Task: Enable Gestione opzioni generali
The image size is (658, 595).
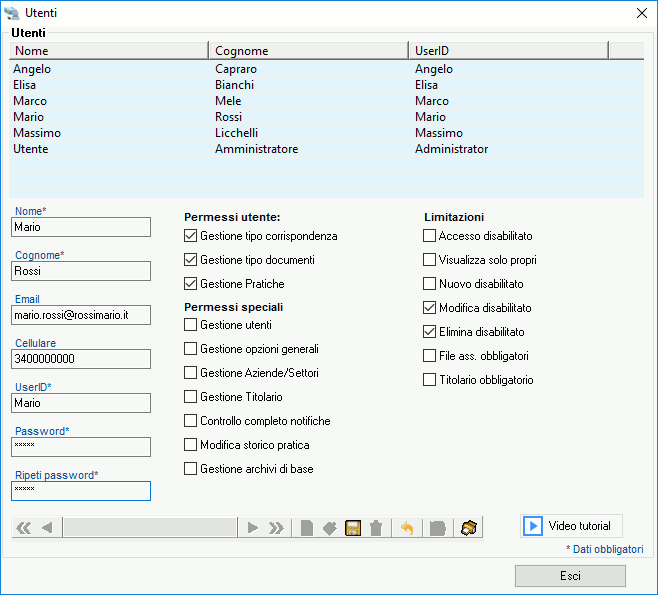Action: tap(191, 349)
